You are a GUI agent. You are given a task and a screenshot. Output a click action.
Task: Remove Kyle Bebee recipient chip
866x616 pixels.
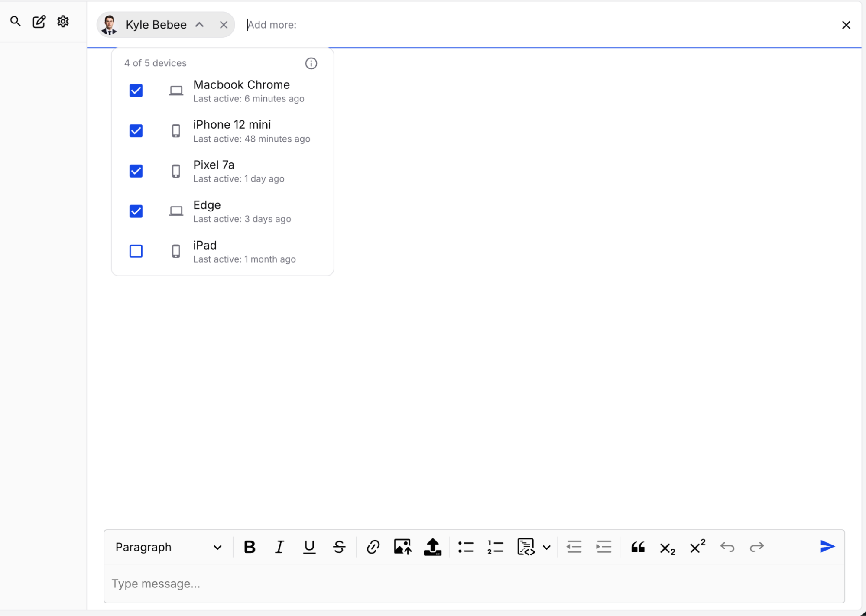(224, 25)
